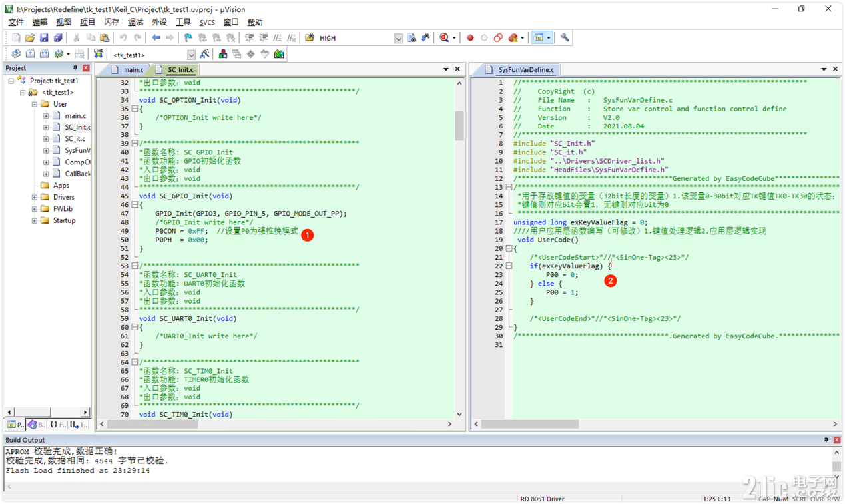The width and height of the screenshot is (845, 504).
Task: Save all files with the multi-disk icon
Action: pos(58,38)
